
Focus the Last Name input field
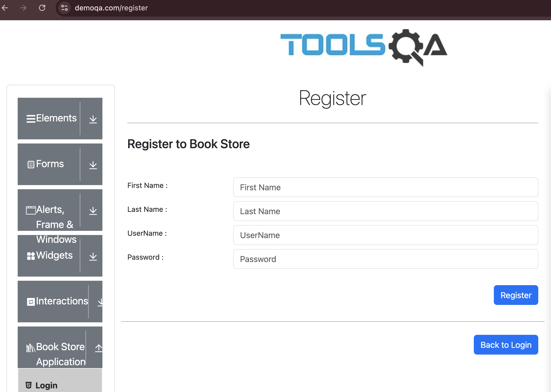(385, 211)
